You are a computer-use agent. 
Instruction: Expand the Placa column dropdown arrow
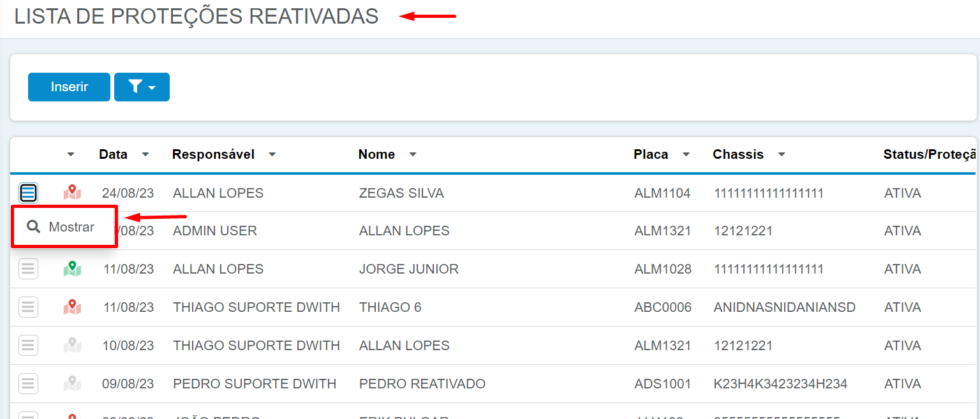click(x=686, y=154)
